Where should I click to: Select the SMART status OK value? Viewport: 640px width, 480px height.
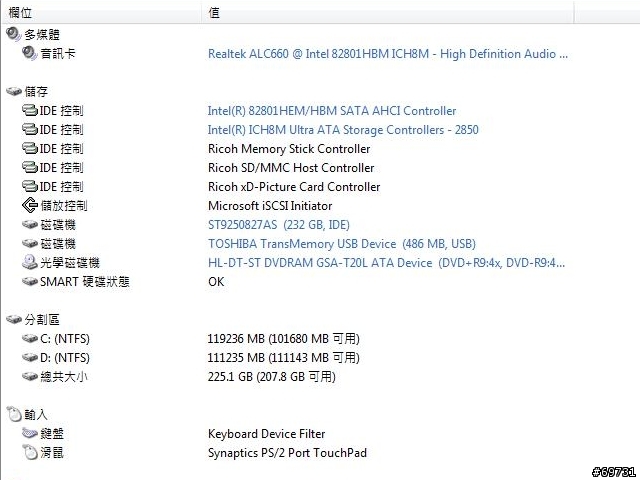pyautogui.click(x=216, y=282)
